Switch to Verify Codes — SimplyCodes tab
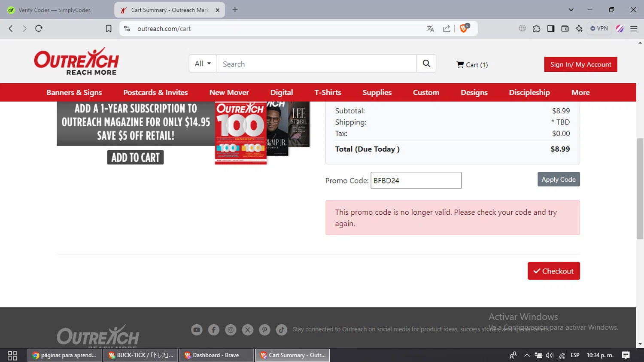Image resolution: width=644 pixels, height=362 pixels. pyautogui.click(x=55, y=10)
